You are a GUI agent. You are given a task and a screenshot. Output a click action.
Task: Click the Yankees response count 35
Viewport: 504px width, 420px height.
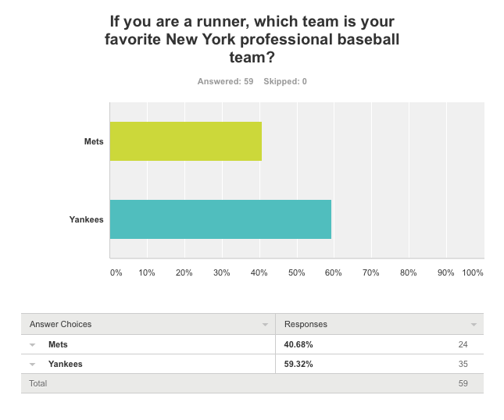[463, 364]
